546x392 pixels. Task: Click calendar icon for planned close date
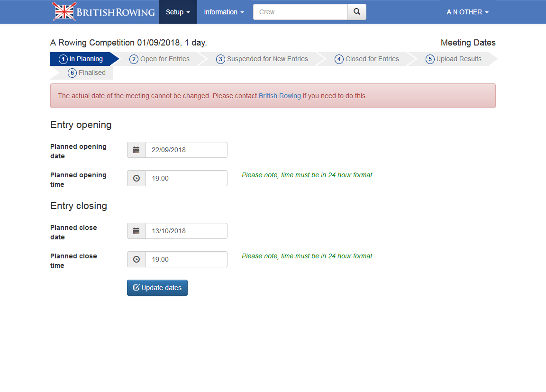[x=136, y=231]
